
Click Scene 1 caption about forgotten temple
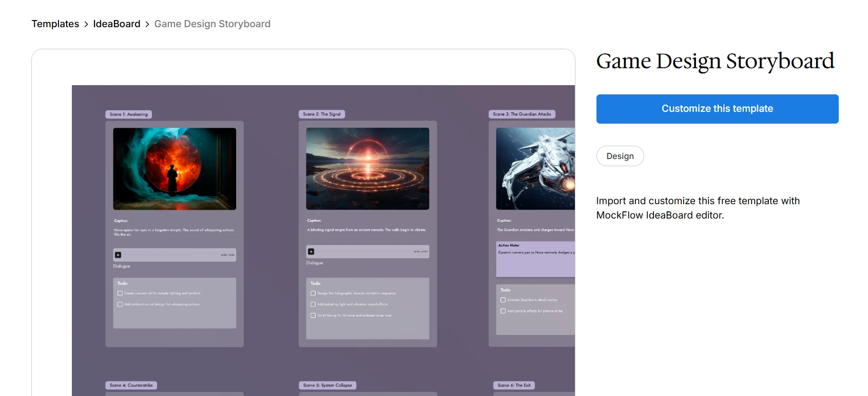click(x=174, y=232)
